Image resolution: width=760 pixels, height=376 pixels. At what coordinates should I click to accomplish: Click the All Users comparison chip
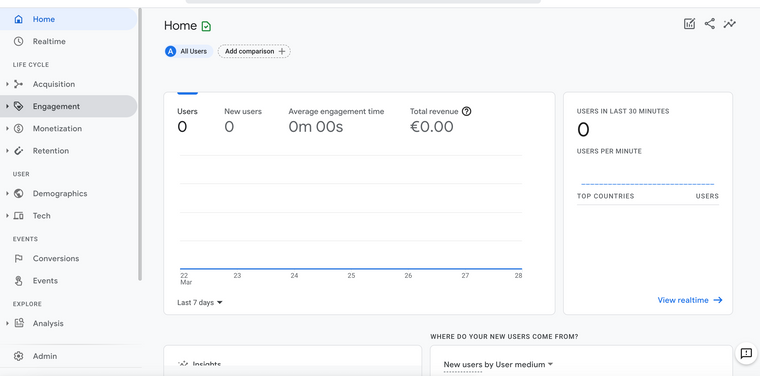[x=189, y=51]
